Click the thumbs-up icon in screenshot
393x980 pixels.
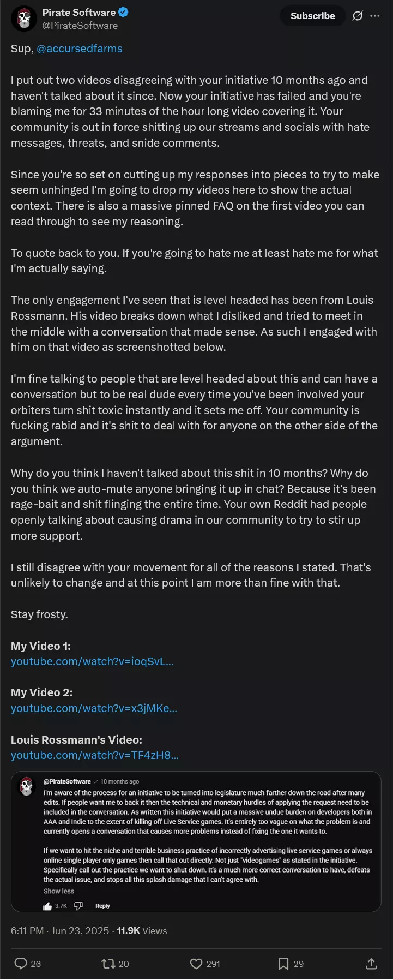click(x=47, y=906)
